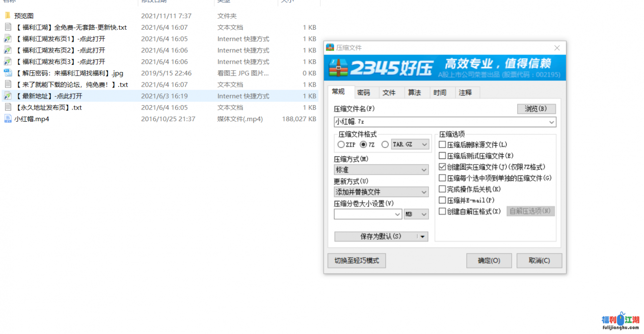Open the 算法 tab
This screenshot has width=644, height=334.
click(414, 93)
